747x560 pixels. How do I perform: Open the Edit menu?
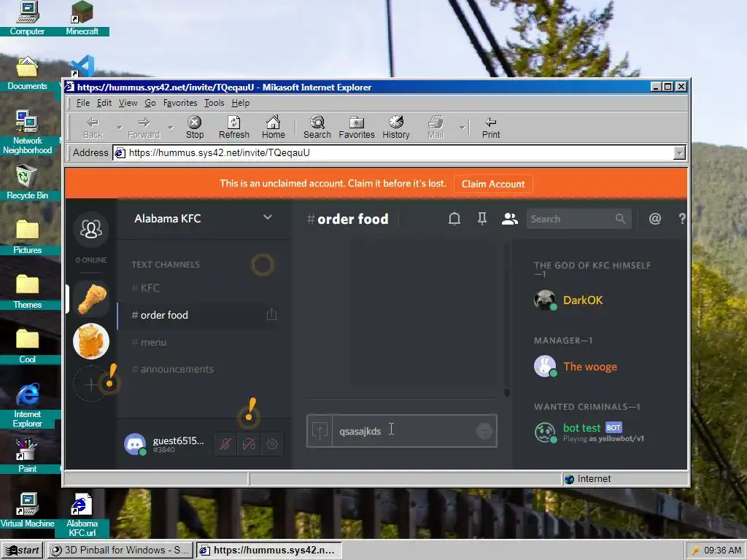(x=104, y=103)
